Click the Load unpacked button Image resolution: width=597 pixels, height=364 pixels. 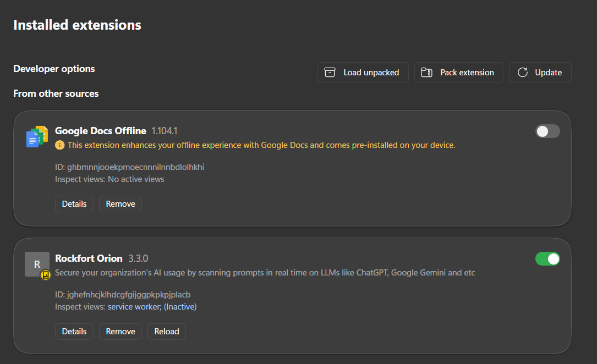tap(363, 73)
